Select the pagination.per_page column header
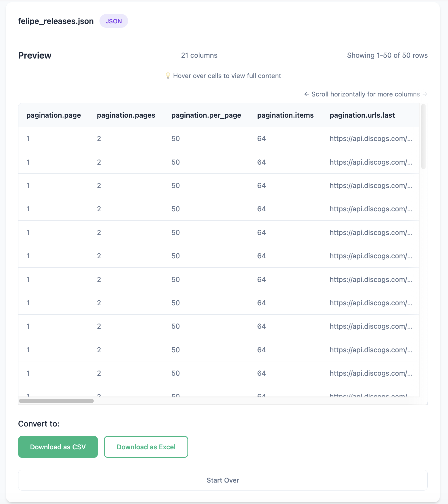Screen dimensions: 448x504 pos(206,115)
